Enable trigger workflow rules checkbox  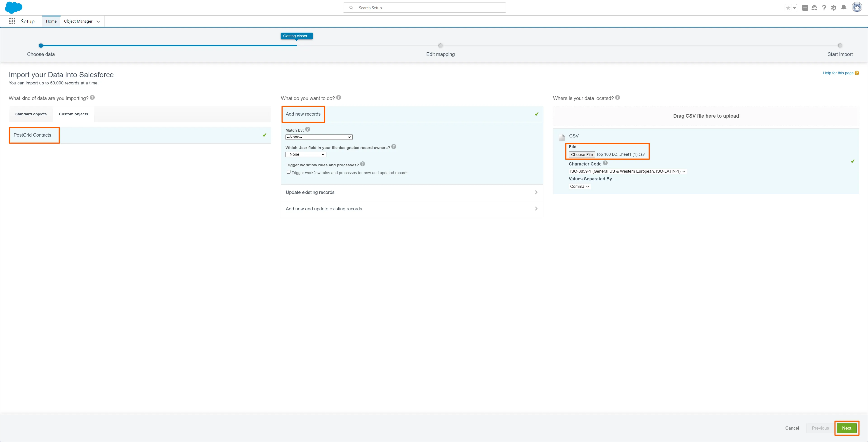point(288,172)
